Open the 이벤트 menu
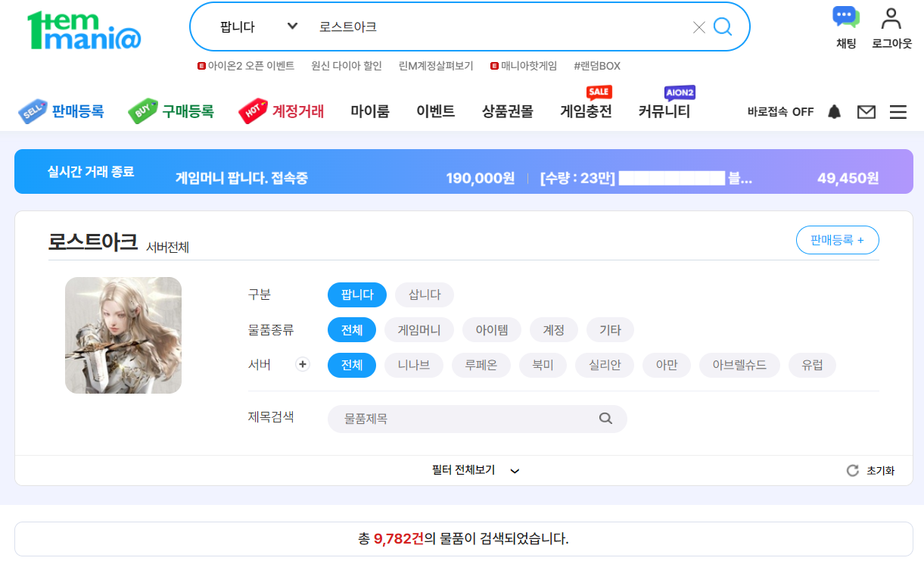Image resolution: width=924 pixels, height=564 pixels. 436,111
